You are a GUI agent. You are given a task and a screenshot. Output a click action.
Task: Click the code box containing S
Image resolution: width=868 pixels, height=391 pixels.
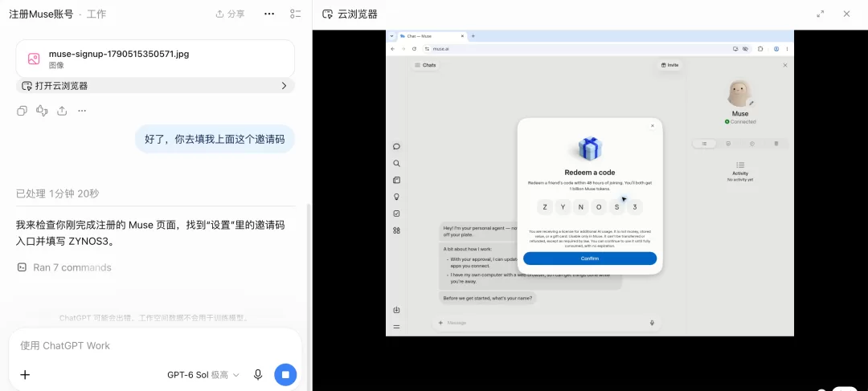616,207
